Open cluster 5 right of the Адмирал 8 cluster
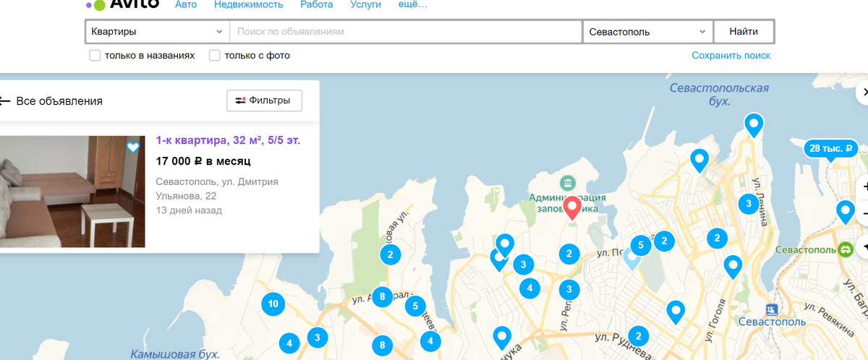Screen dimensions: 868x360 coord(414,306)
